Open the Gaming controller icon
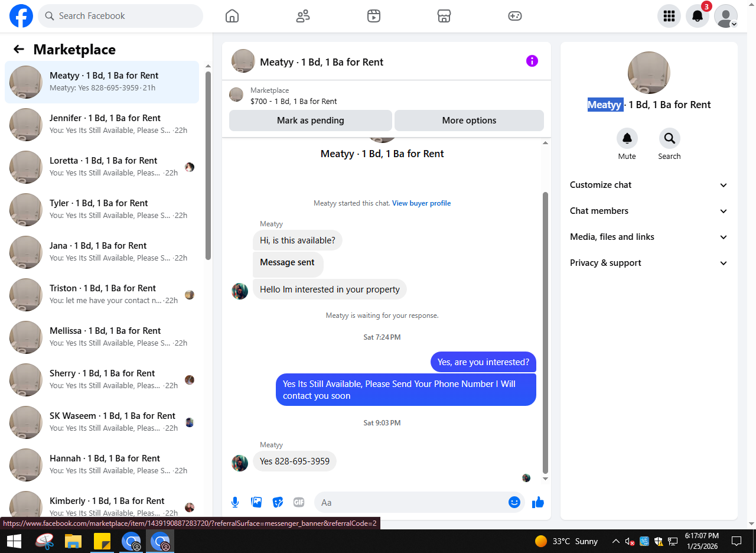Viewport: 756px width, 553px height. pos(515,16)
